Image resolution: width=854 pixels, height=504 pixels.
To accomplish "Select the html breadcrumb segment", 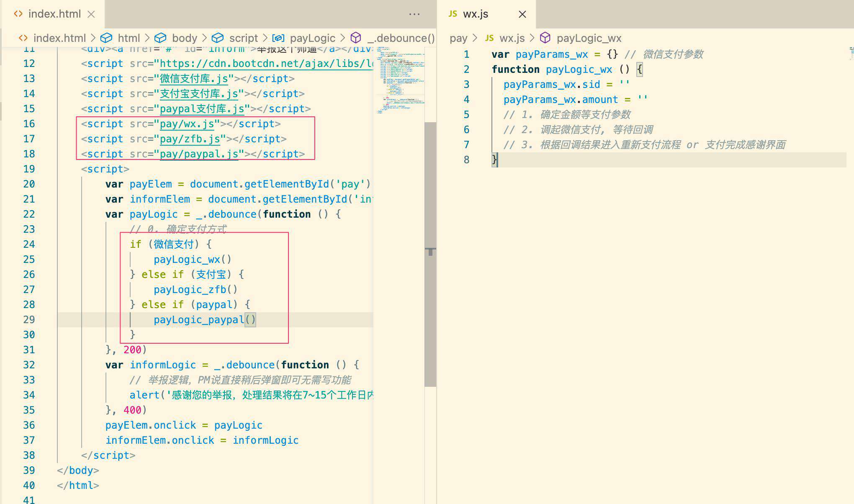I will click(x=129, y=38).
